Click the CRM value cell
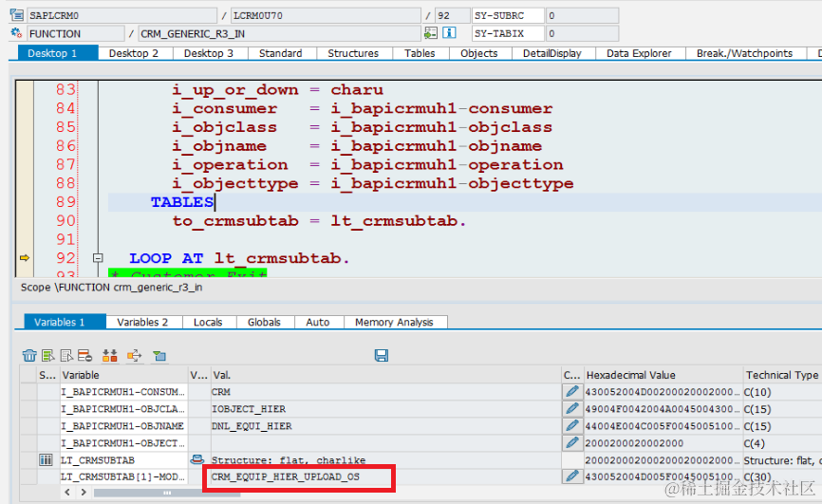822x504 pixels. (385, 391)
